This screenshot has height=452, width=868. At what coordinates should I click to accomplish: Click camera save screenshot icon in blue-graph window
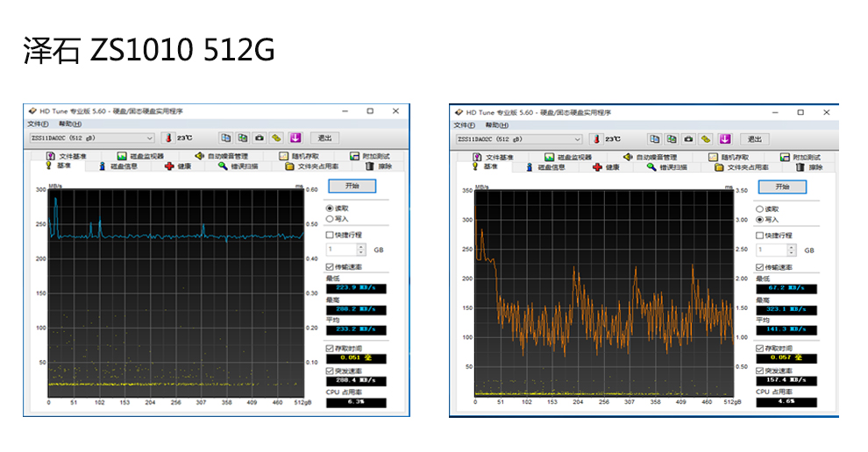(x=259, y=138)
